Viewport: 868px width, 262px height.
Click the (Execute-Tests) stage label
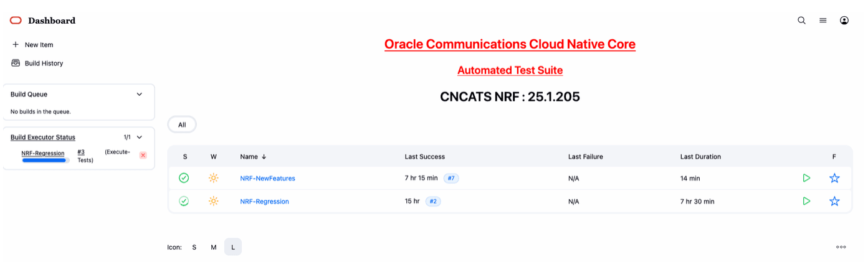104,156
